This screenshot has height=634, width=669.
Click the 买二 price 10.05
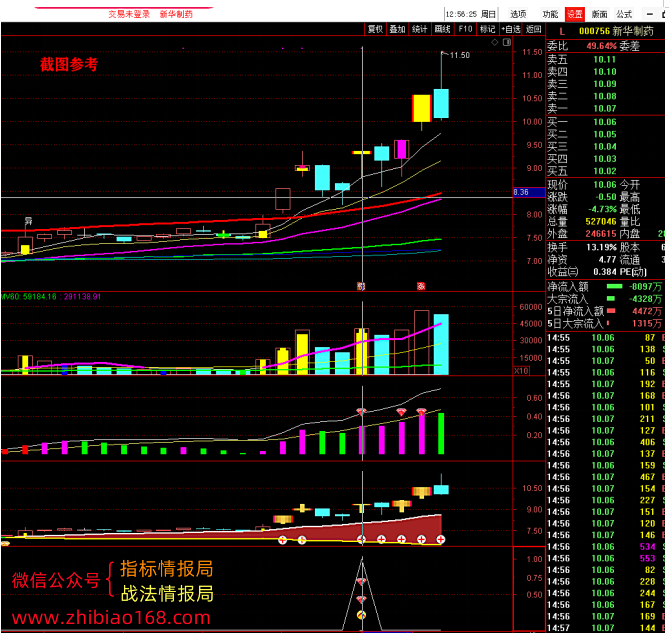click(x=605, y=134)
